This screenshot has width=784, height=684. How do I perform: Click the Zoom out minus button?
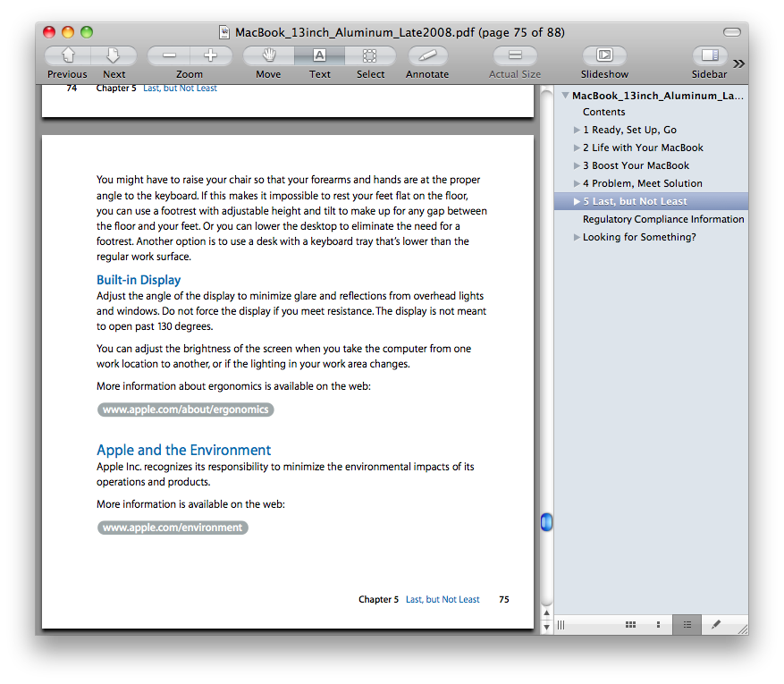pyautogui.click(x=169, y=55)
